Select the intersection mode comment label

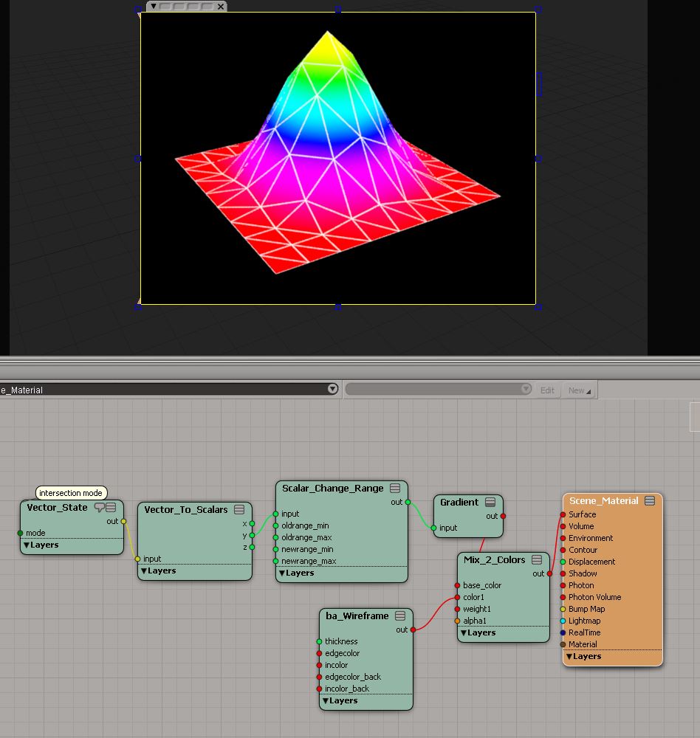tap(71, 493)
